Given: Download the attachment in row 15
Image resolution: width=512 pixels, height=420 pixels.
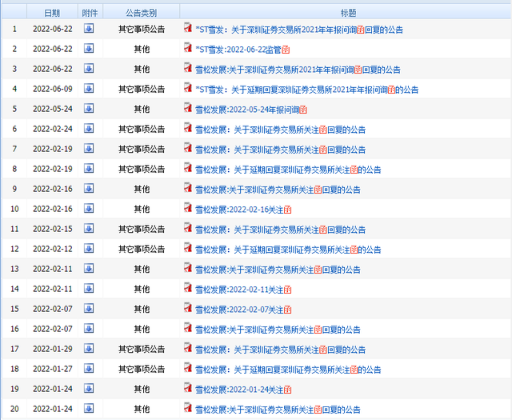Looking at the screenshot, I should click(x=89, y=308).
